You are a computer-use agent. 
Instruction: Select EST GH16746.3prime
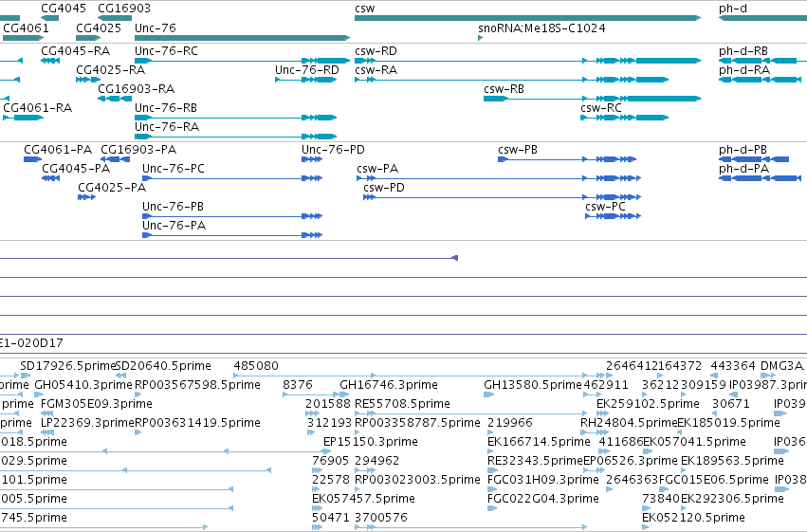point(389,385)
